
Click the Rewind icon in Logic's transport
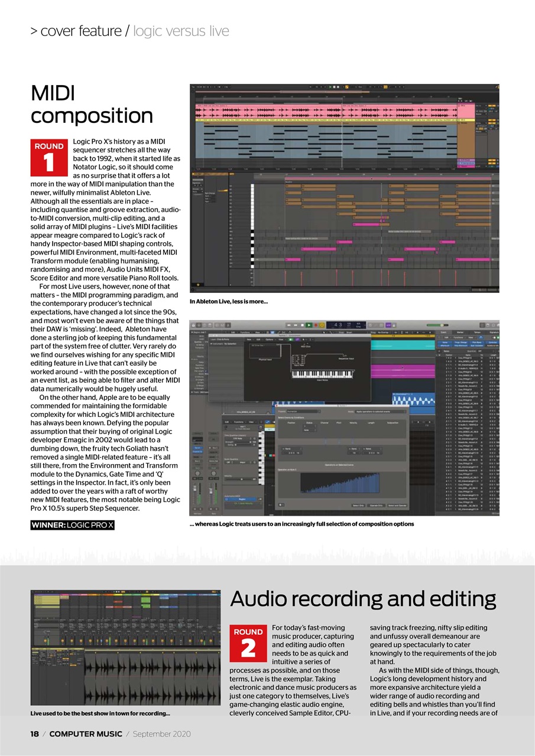tap(288, 325)
